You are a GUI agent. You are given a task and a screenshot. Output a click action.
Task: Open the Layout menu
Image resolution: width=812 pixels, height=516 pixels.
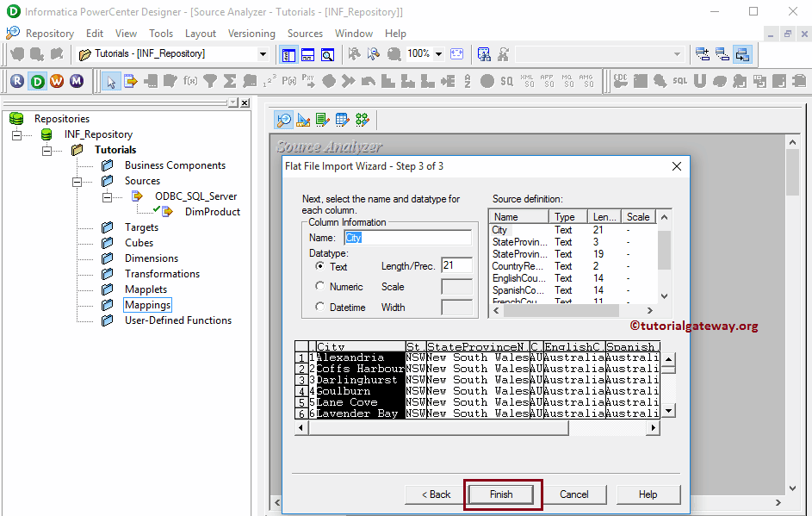pos(201,34)
